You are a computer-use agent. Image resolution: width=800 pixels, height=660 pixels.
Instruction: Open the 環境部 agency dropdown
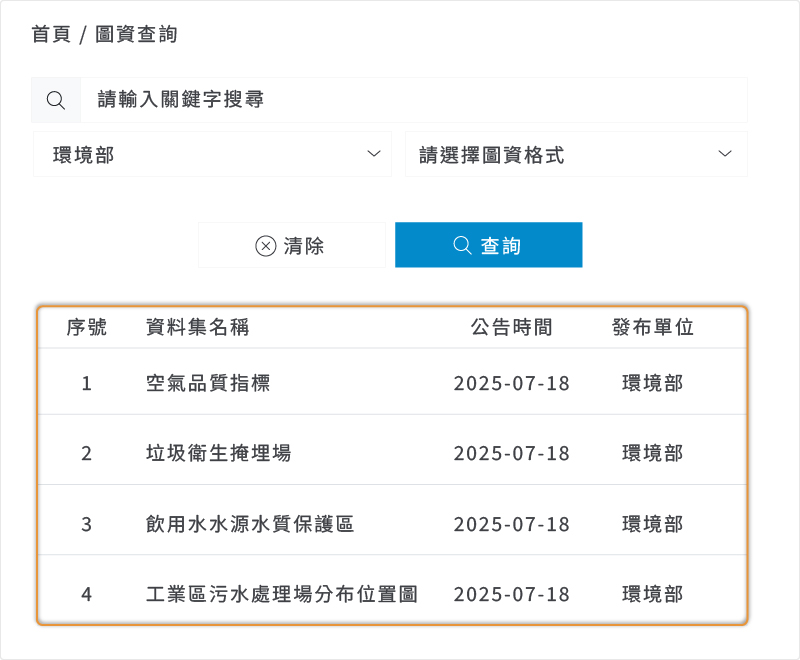click(213, 154)
